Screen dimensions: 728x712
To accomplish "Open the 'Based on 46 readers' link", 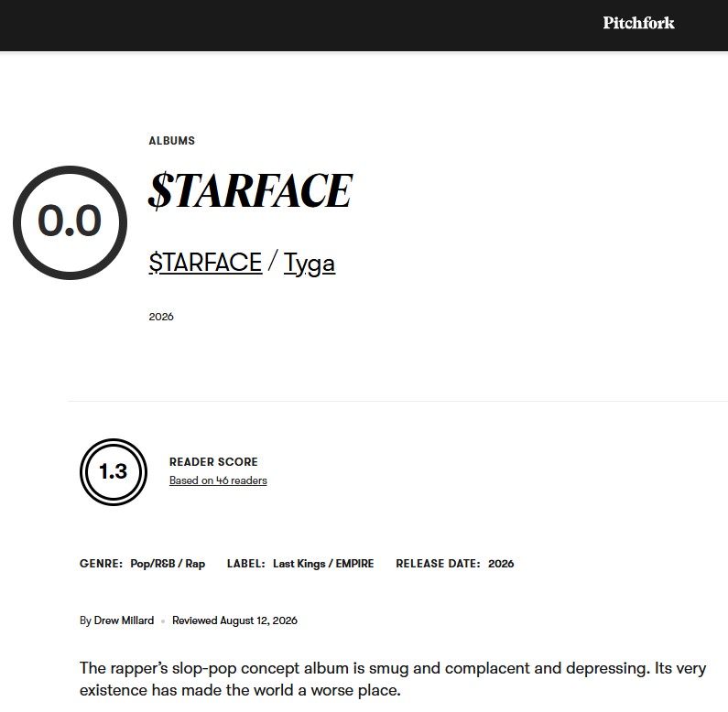I will [218, 480].
